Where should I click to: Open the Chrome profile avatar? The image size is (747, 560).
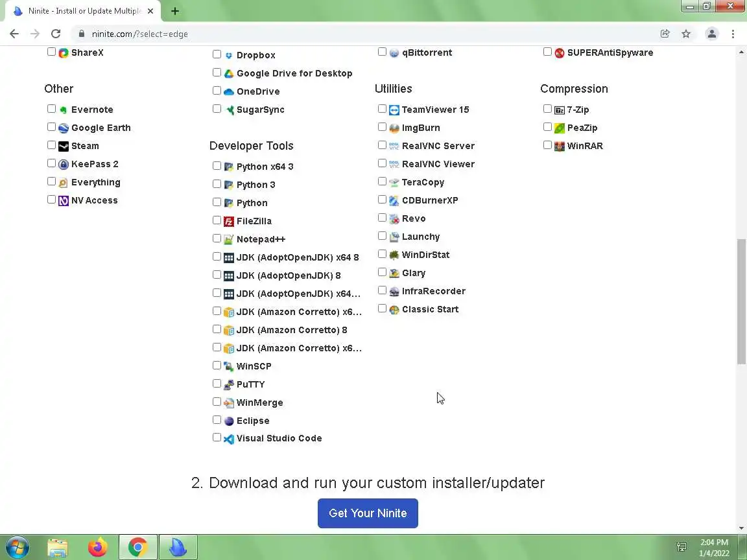712,34
